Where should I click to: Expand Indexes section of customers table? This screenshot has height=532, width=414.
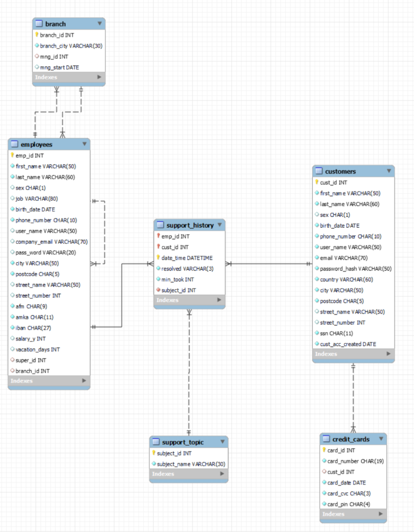389,353
